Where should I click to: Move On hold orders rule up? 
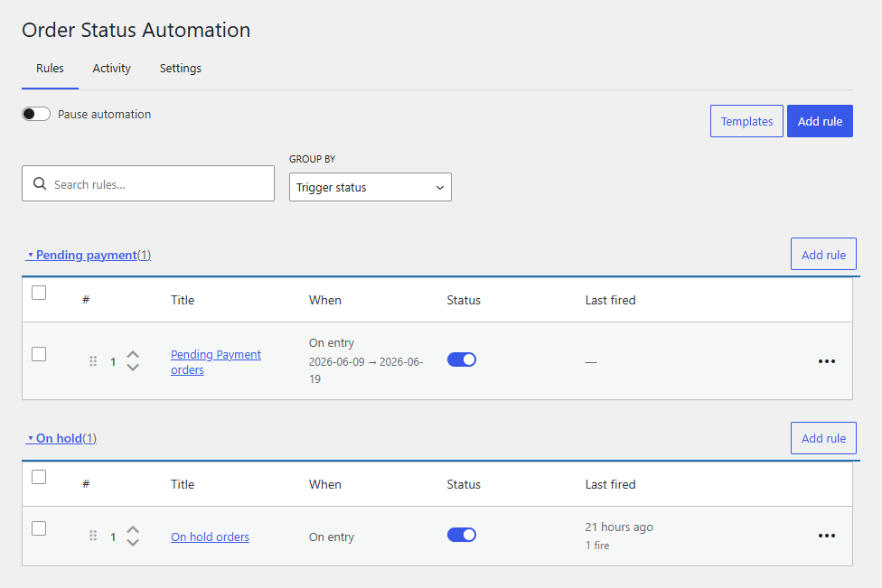click(x=133, y=530)
